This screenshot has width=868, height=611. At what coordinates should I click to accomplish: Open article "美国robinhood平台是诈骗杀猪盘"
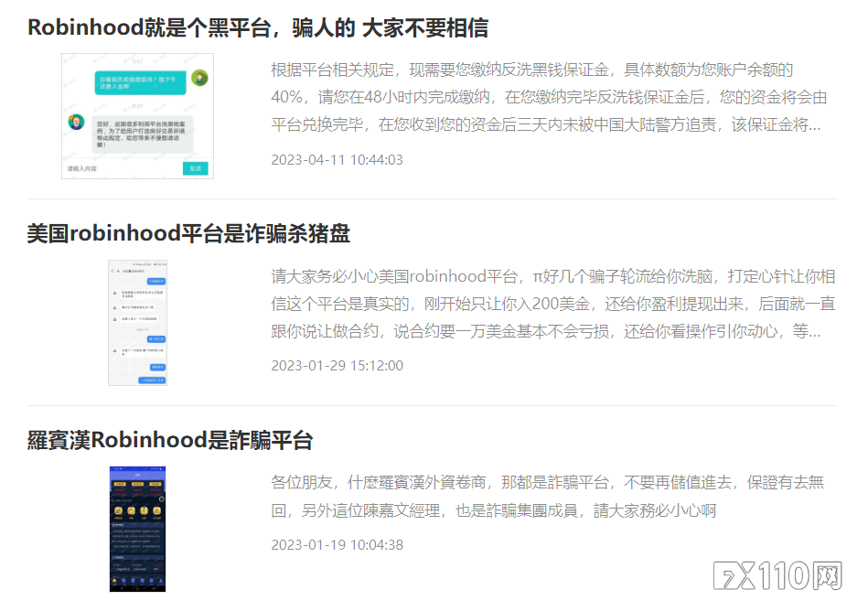(x=188, y=233)
